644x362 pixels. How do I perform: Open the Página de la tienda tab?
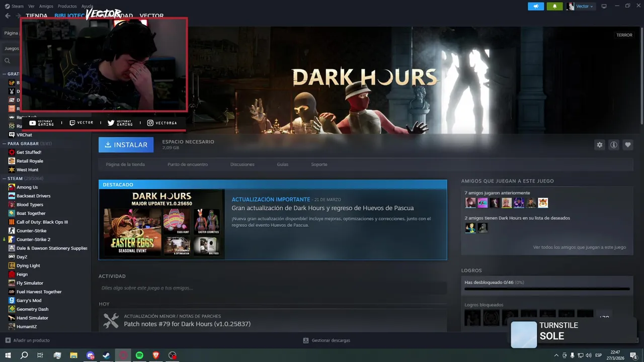125,164
